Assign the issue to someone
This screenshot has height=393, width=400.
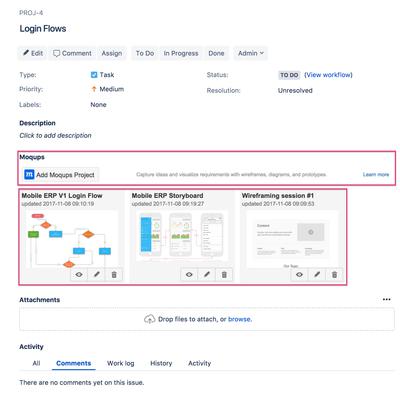(112, 53)
